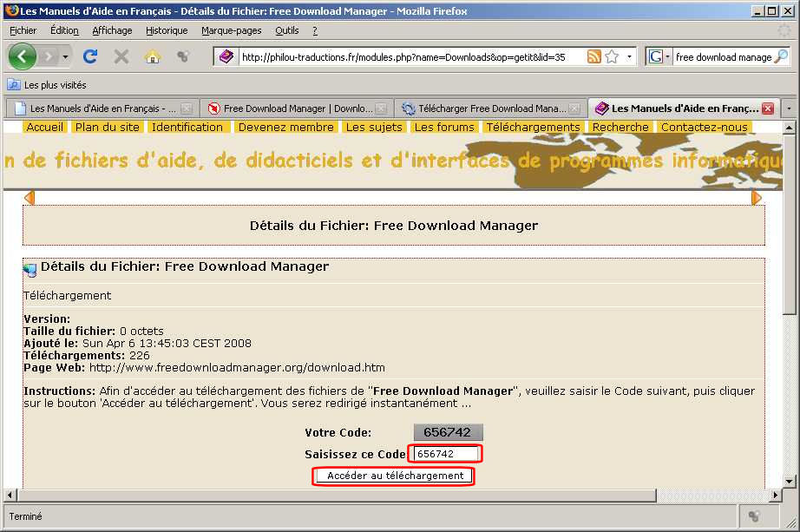800x532 pixels.
Task: Click the horizontal scrollbar thumb
Action: (x=337, y=495)
